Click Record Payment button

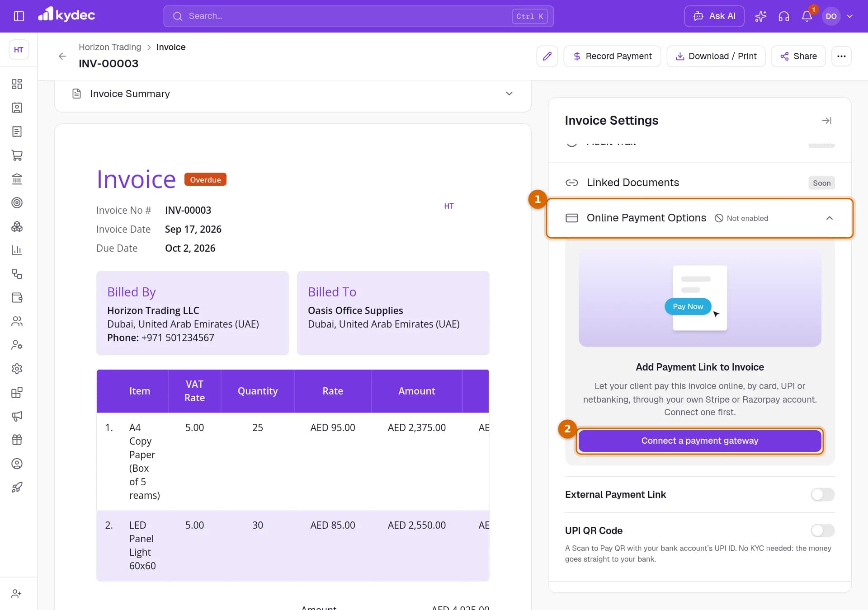pyautogui.click(x=612, y=56)
